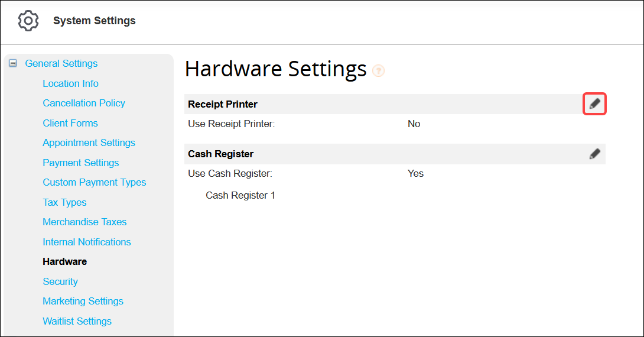The width and height of the screenshot is (644, 337).
Task: Click the Cash Register edit pencil icon
Action: pyautogui.click(x=594, y=154)
